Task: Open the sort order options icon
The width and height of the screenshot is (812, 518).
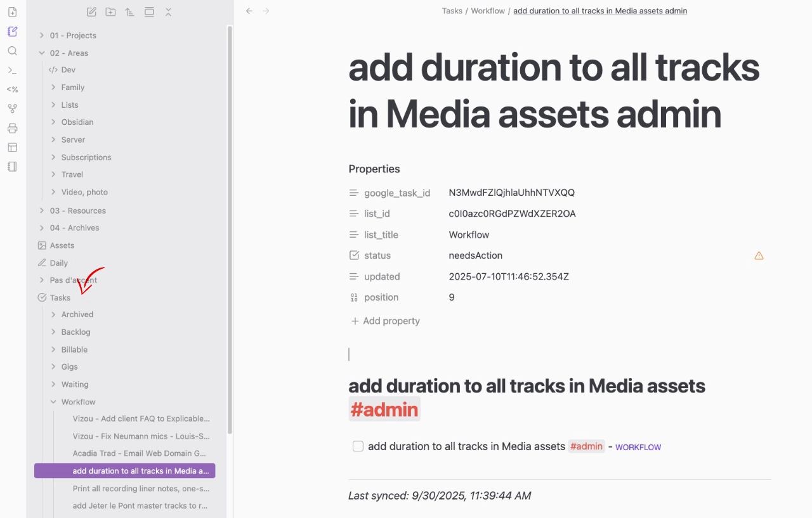Action: (129, 12)
